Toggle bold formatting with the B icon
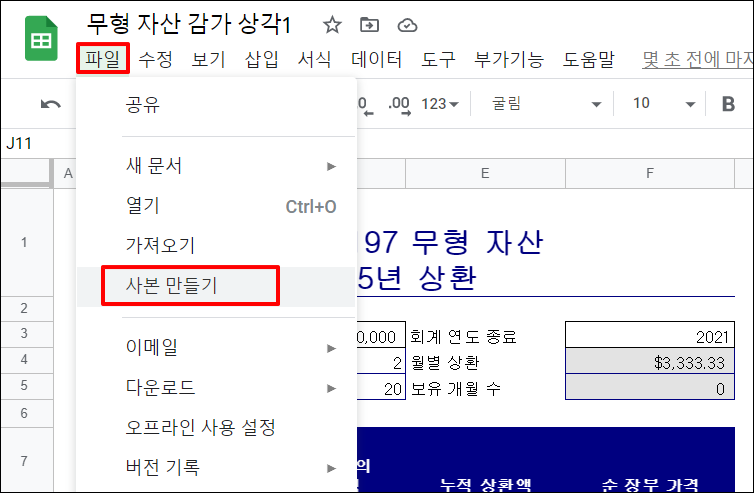 click(x=728, y=104)
